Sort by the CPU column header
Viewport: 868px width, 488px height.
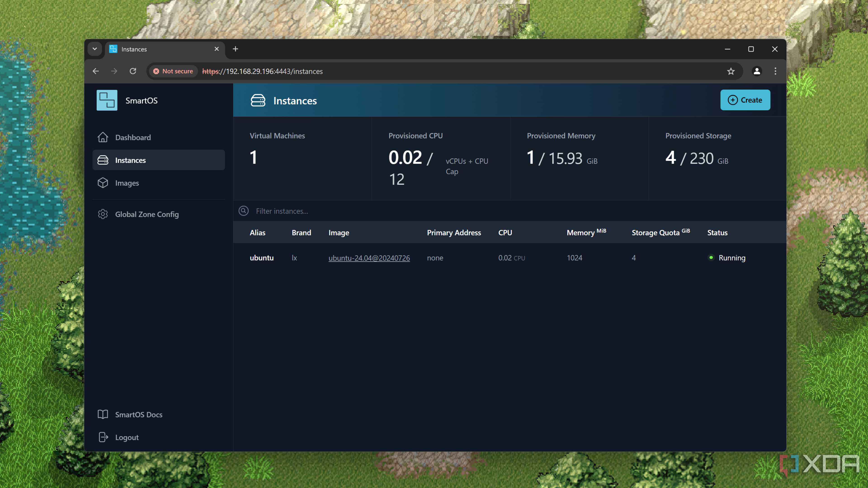click(505, 233)
